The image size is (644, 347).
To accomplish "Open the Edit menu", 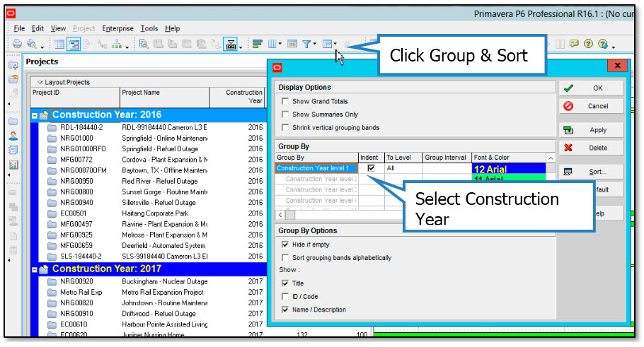I will 38,28.
